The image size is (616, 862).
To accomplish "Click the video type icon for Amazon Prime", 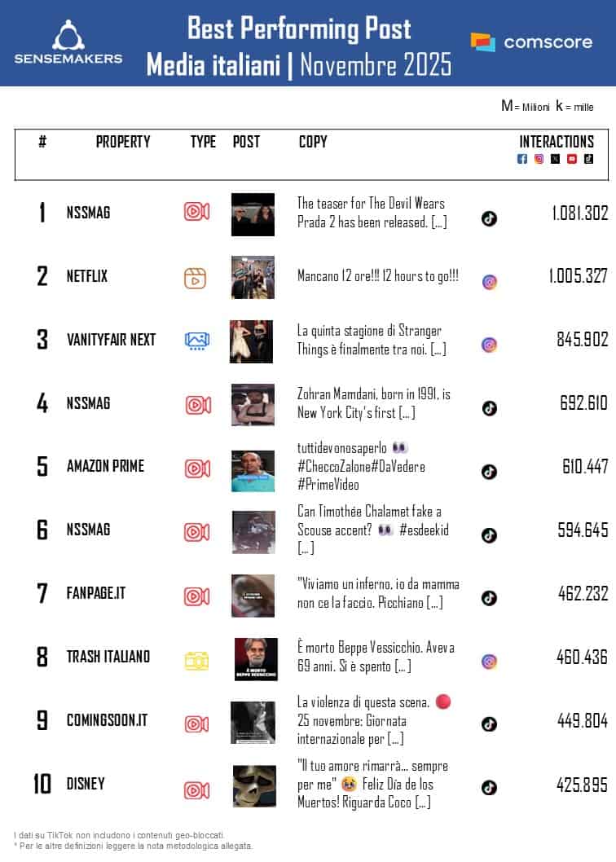I will pos(196,468).
